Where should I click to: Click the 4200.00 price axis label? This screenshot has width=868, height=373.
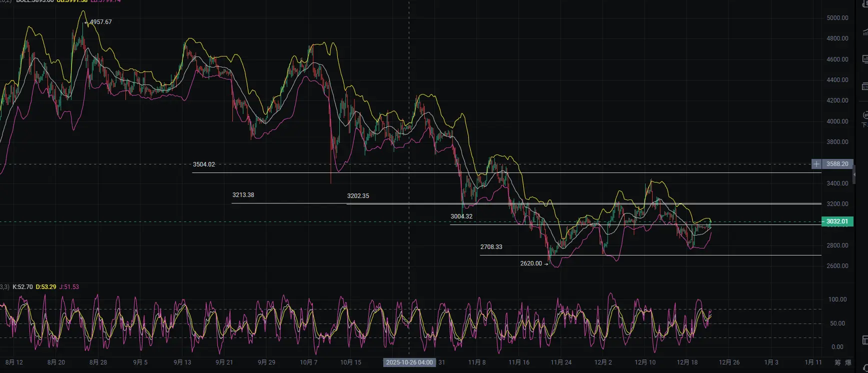point(838,100)
